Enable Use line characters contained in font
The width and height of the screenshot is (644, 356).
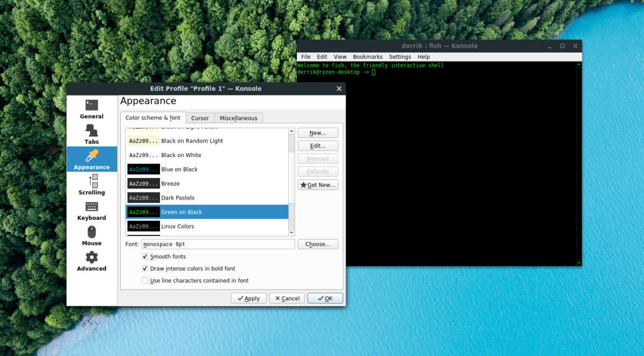tap(145, 280)
